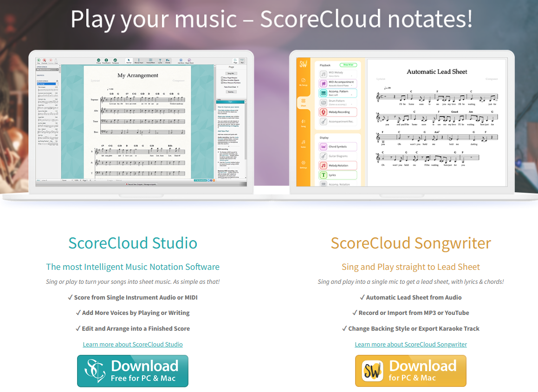Viewport: 538px width, 392px height.
Task: Toggle Show Measure Numbers checkbox in Studio
Action: coord(222,83)
